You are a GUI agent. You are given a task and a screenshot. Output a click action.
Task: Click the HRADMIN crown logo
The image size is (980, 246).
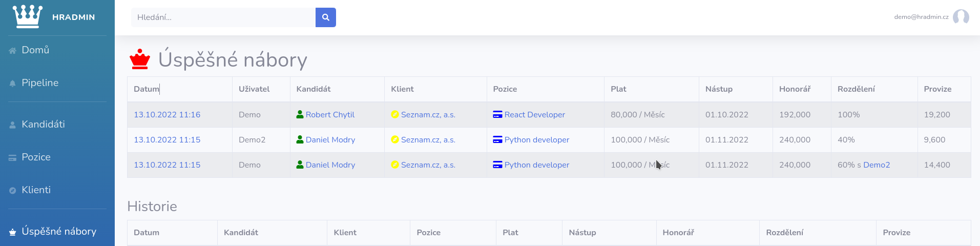tap(27, 17)
